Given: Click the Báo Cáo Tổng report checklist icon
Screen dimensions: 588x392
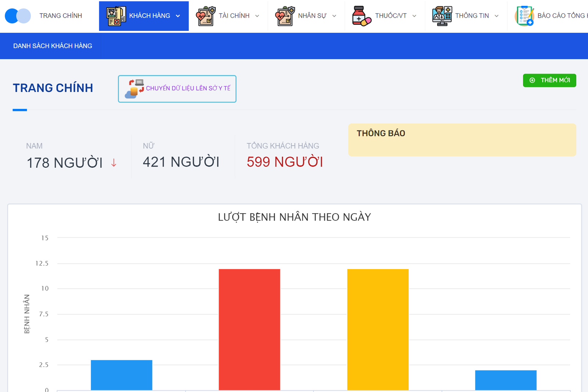Looking at the screenshot, I should [x=524, y=16].
